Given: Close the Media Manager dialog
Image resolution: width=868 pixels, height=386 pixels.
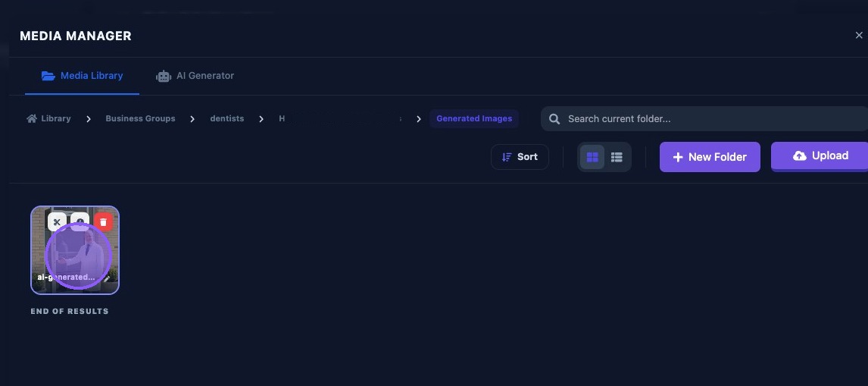Looking at the screenshot, I should [859, 36].
